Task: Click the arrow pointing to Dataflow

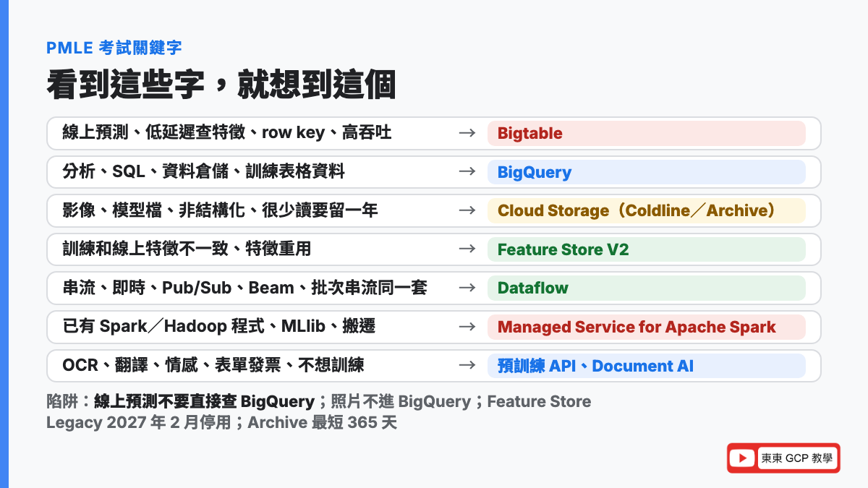Action: (467, 288)
